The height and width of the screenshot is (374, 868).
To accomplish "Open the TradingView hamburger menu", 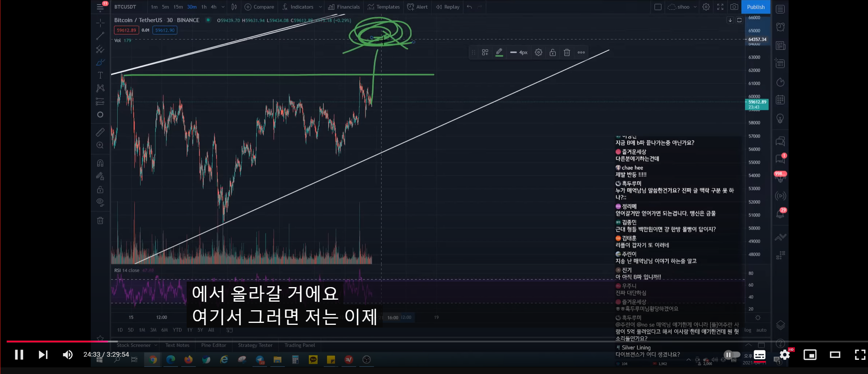I will [x=100, y=7].
